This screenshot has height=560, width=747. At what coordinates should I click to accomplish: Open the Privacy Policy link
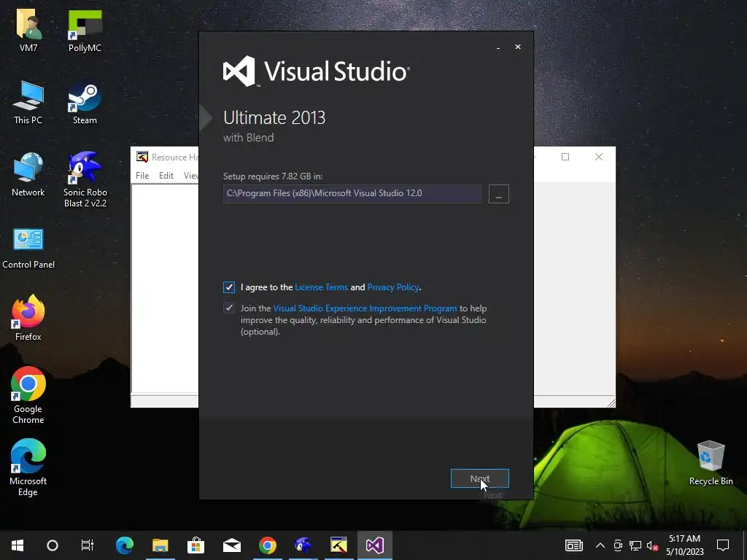tap(393, 287)
